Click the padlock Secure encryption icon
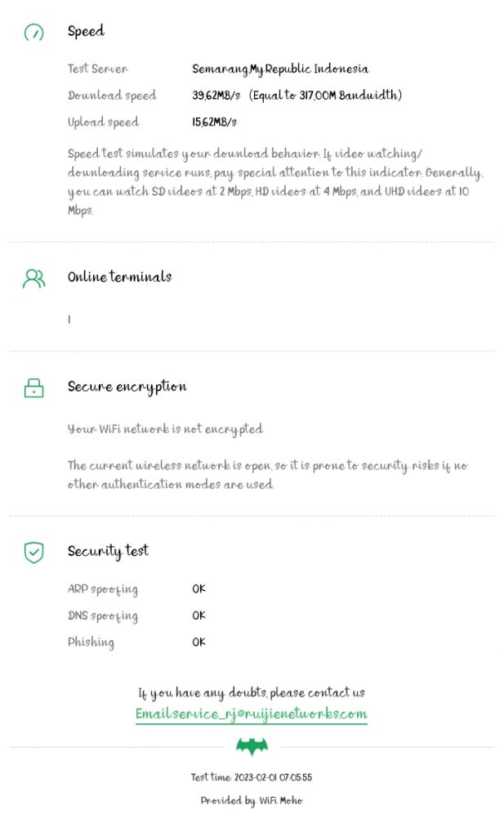 coord(33,388)
